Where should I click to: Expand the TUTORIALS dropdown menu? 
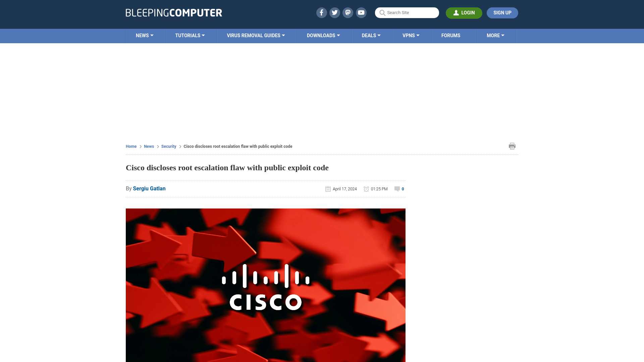pos(190,35)
